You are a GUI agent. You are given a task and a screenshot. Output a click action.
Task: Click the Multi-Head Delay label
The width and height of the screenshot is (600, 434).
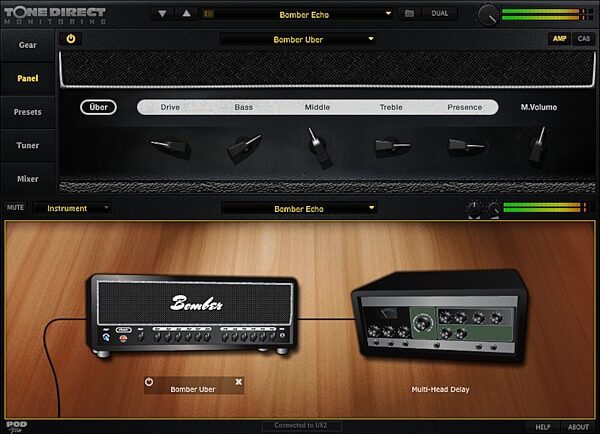(440, 389)
